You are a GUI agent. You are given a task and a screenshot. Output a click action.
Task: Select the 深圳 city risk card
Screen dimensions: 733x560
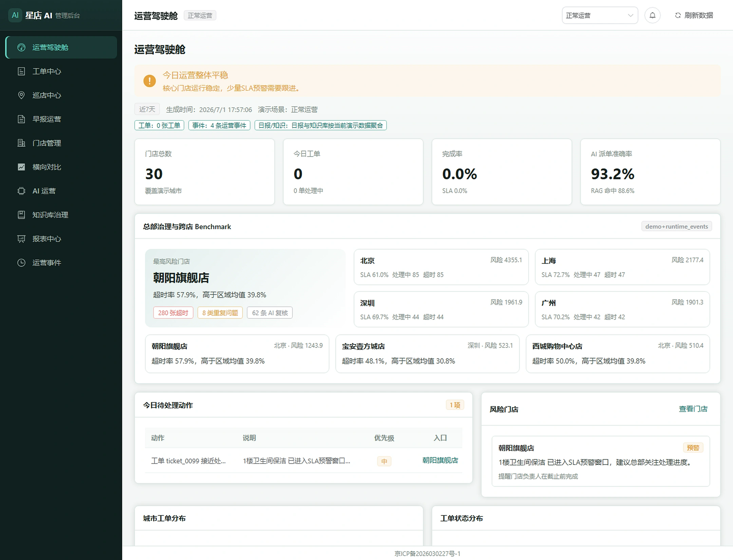coord(441,309)
